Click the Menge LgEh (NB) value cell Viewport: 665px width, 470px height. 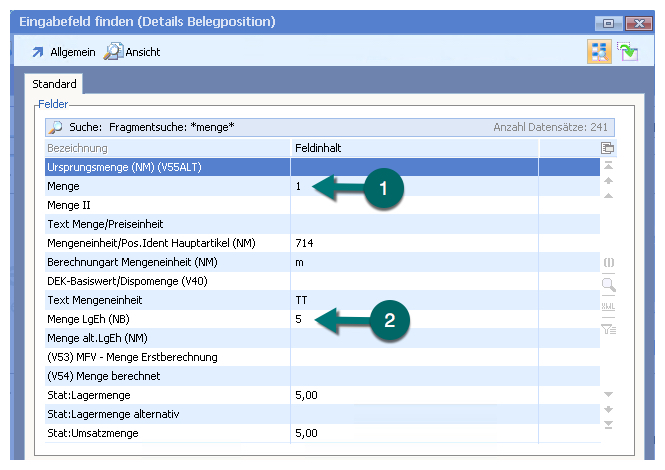coord(414,319)
